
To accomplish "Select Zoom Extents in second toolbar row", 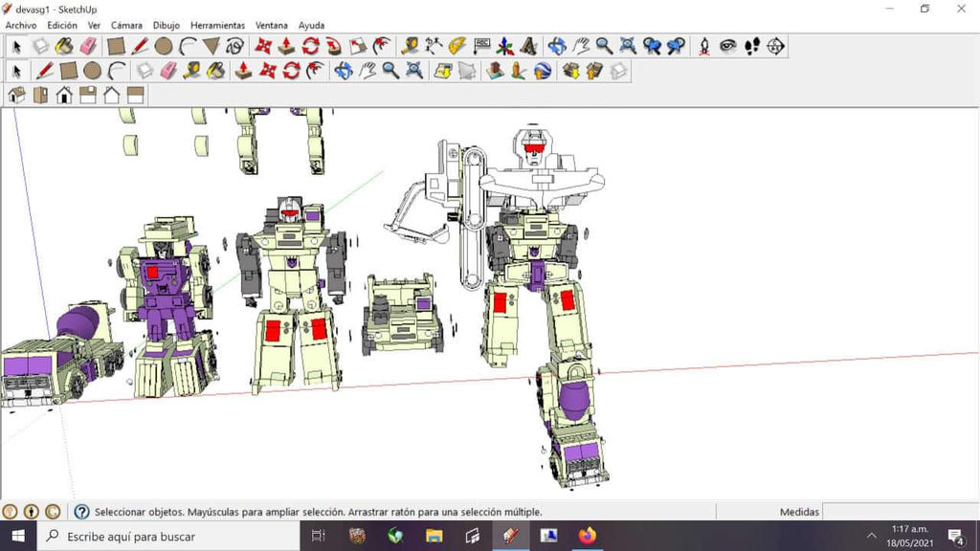I will click(x=414, y=71).
